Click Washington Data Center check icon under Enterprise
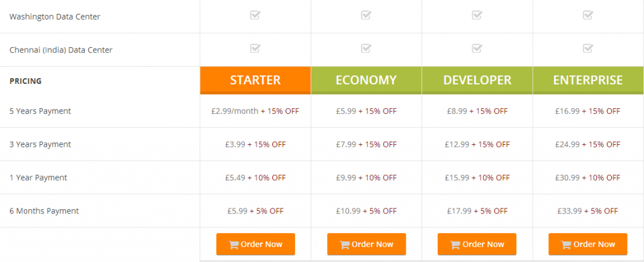644x262 pixels. [588, 15]
